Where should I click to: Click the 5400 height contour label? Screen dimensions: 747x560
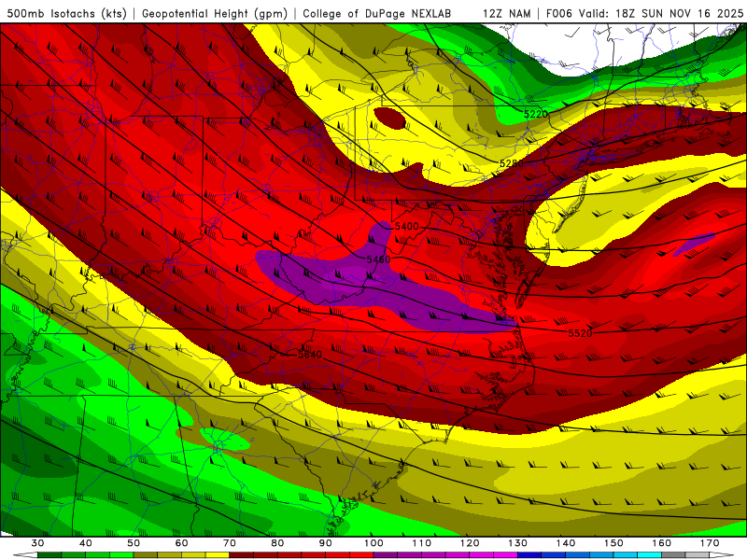tap(406, 226)
